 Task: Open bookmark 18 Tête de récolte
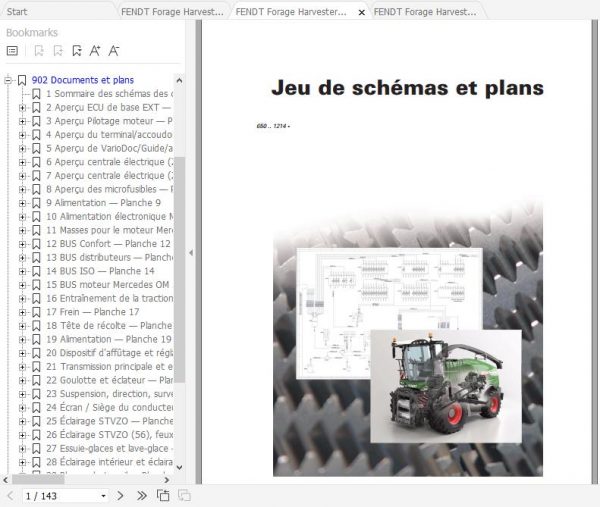109,326
